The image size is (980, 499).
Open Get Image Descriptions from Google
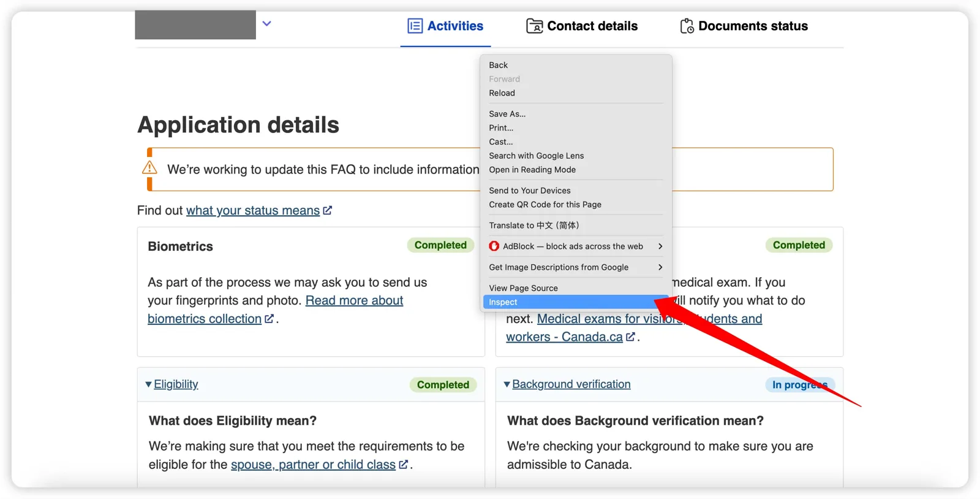pos(576,267)
